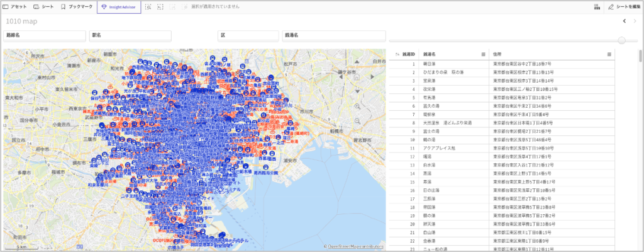The width and height of the screenshot is (644, 252).
Task: Click the step back selection icon
Action: tap(160, 6)
